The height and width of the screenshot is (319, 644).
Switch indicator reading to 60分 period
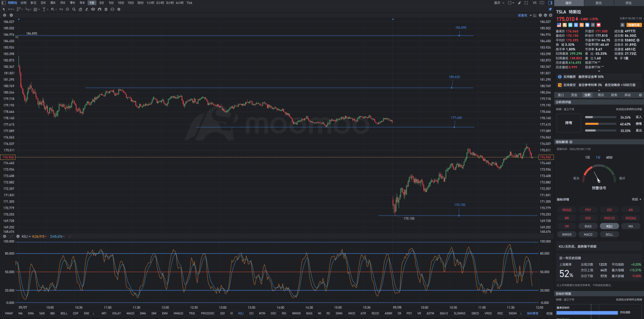pos(609,157)
